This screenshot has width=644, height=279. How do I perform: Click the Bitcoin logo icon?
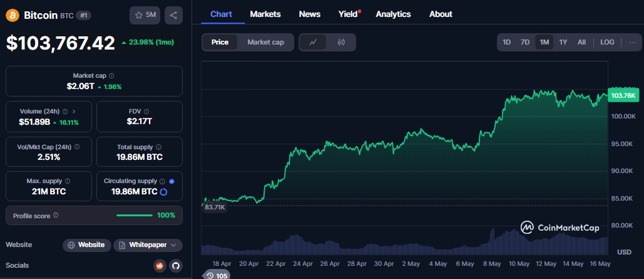pos(13,15)
